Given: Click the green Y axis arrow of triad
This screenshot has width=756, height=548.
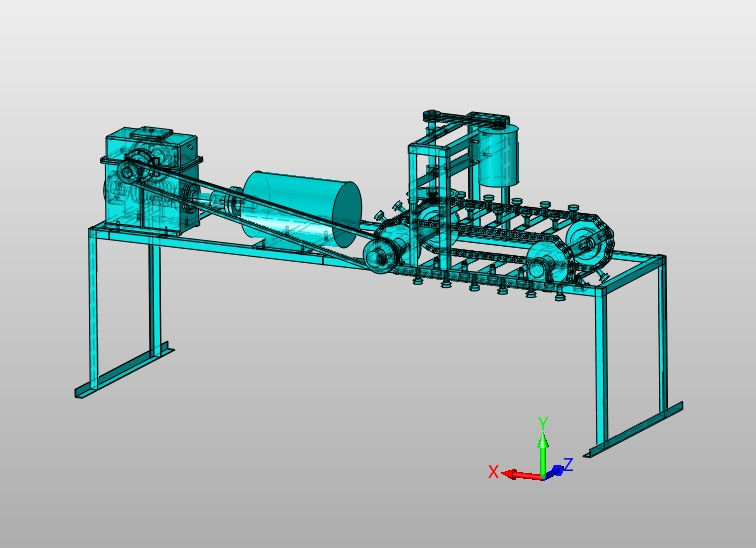Looking at the screenshot, I should tap(543, 454).
